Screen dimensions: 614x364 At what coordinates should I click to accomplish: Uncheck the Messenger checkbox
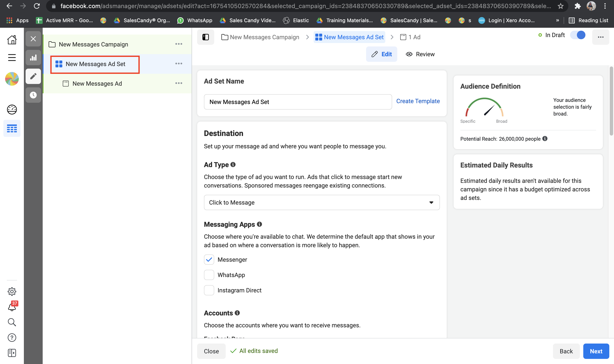click(209, 260)
